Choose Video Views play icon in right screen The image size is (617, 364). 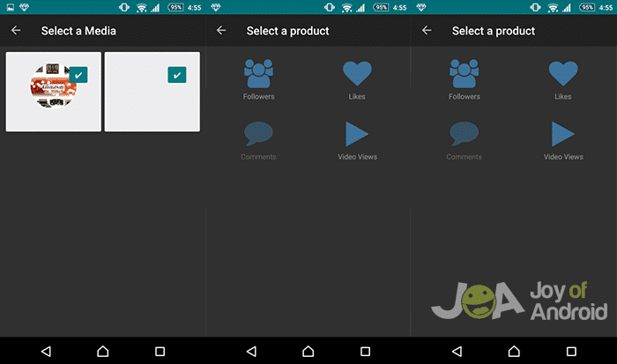tap(563, 134)
